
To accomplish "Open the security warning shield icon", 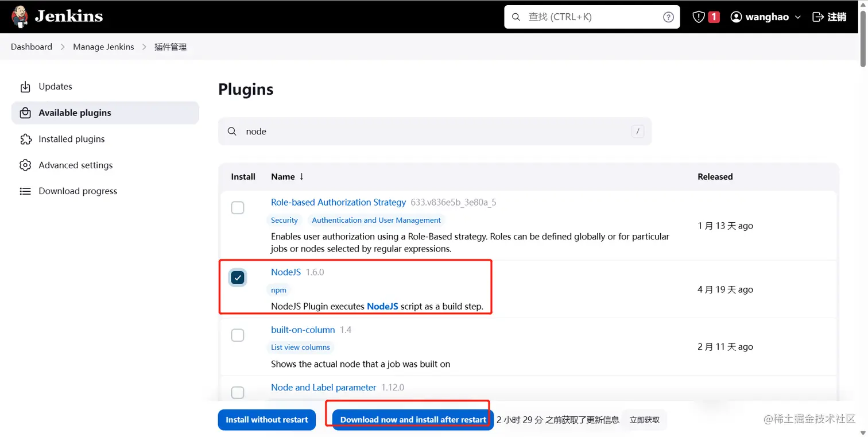I will click(699, 17).
